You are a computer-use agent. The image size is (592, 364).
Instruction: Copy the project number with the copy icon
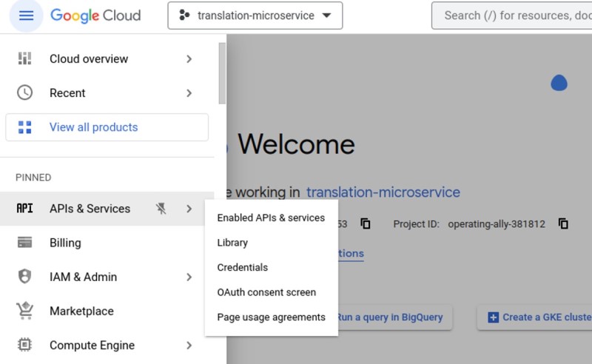click(366, 223)
